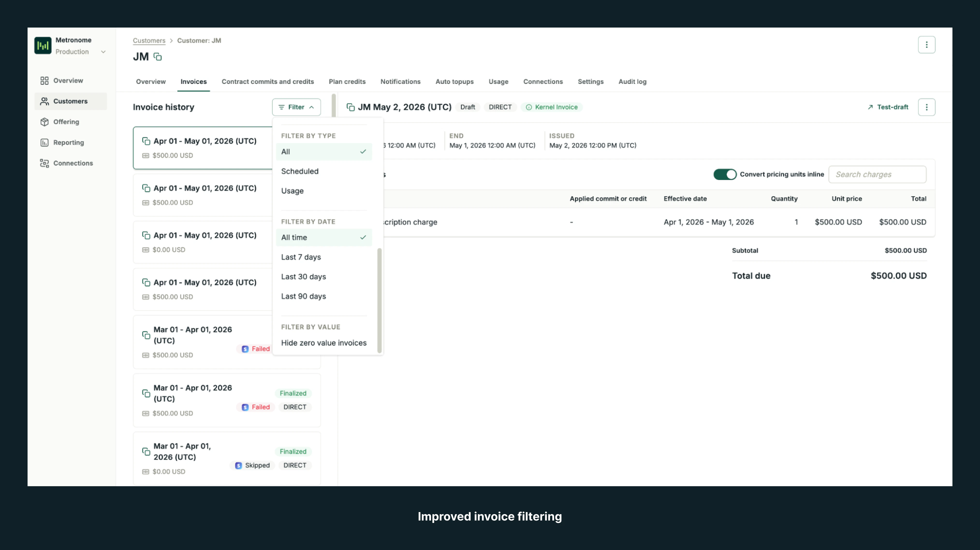Click the Customers breadcrumb link
The height and width of the screenshot is (550, 980).
pos(149,40)
